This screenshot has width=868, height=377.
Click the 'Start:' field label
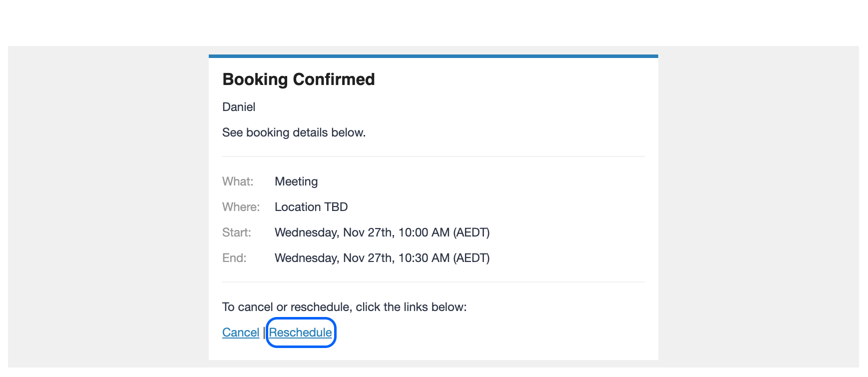[237, 232]
